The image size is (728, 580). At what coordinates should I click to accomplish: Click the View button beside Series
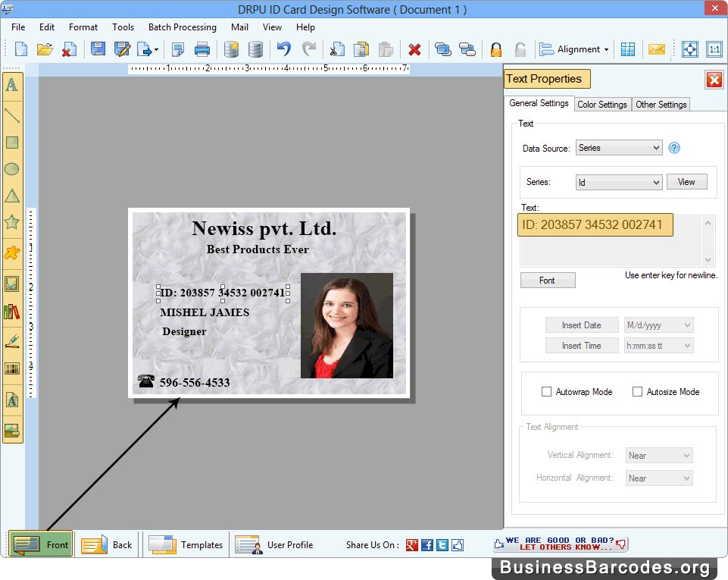[686, 182]
